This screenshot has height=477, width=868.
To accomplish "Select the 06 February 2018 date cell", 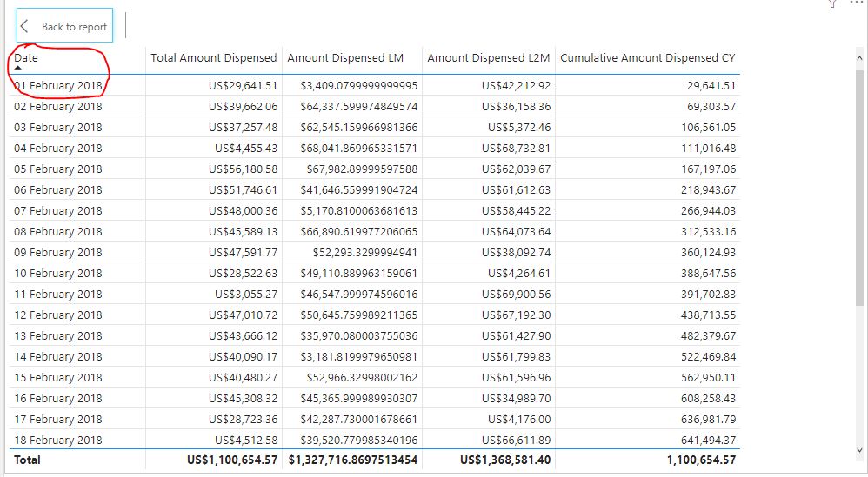I will click(x=58, y=189).
